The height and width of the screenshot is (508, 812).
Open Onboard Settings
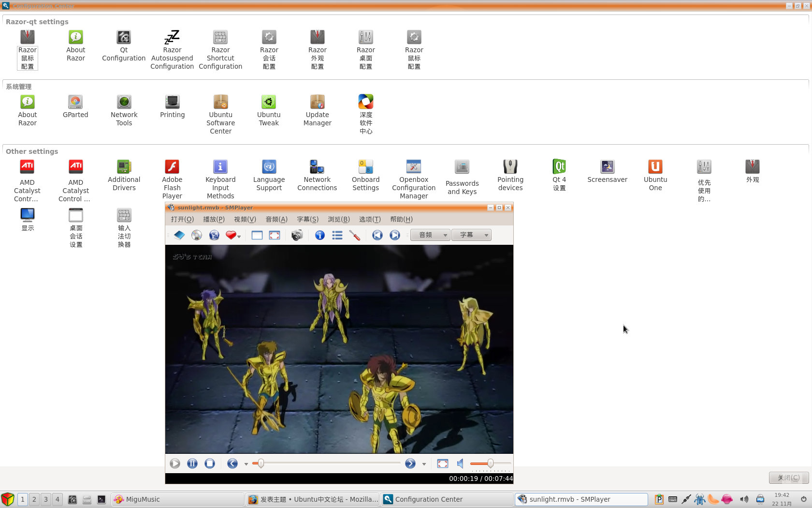[x=365, y=175]
